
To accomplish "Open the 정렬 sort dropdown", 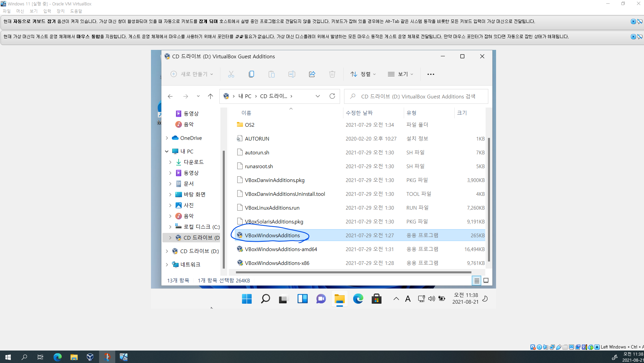I will [363, 74].
